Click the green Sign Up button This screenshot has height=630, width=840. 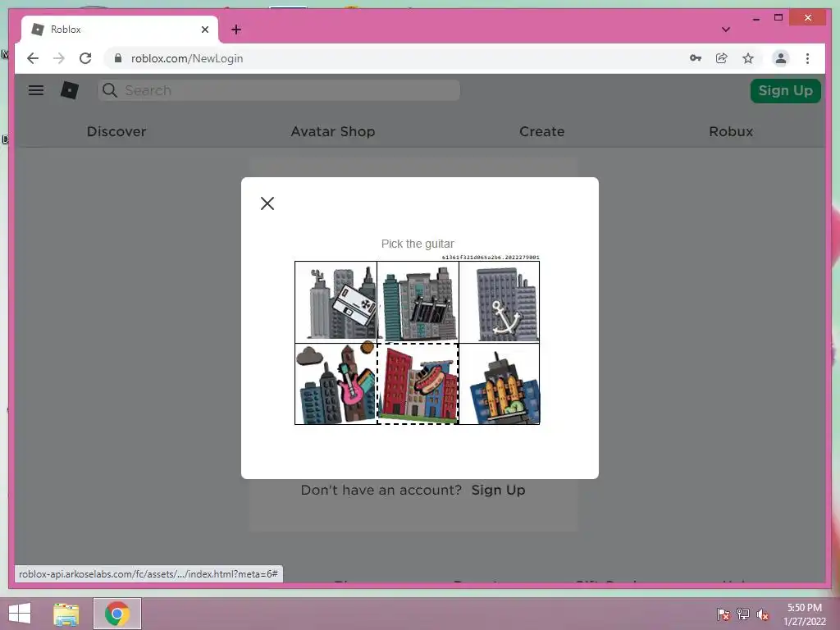point(785,90)
